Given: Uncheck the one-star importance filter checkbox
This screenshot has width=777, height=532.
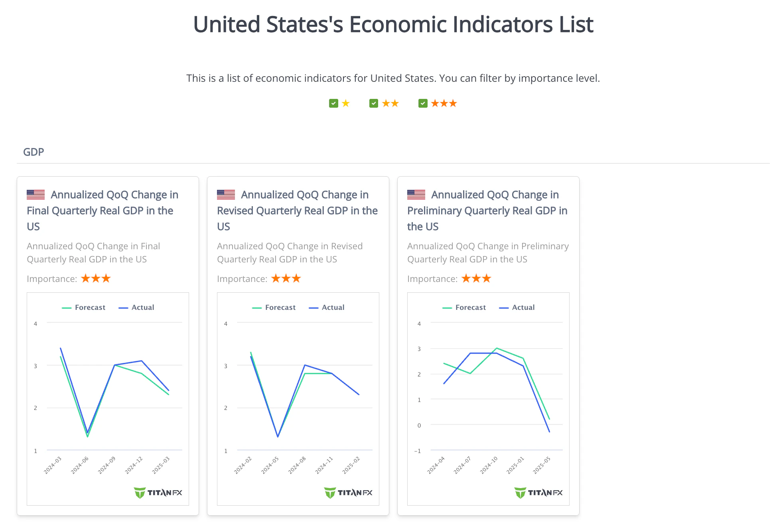Looking at the screenshot, I should click(x=333, y=103).
